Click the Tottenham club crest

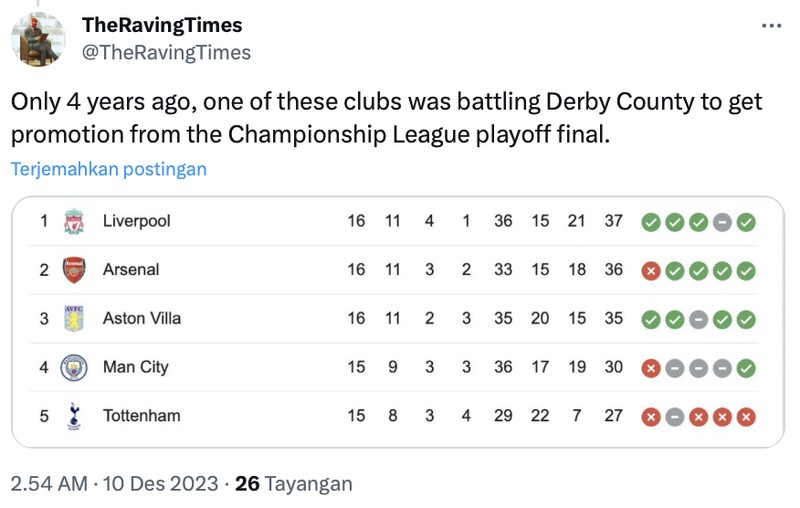[x=73, y=416]
